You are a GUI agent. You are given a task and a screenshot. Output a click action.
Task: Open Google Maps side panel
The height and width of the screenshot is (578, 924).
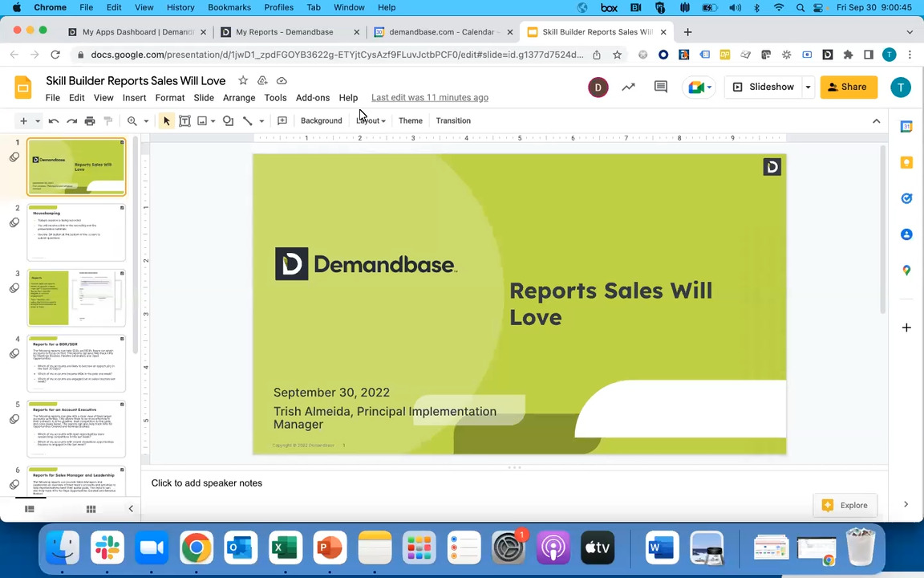click(906, 271)
